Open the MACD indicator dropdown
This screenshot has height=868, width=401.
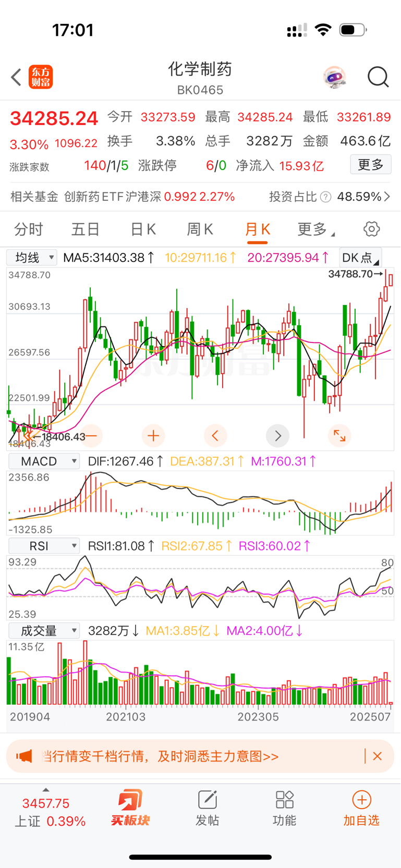click(44, 461)
